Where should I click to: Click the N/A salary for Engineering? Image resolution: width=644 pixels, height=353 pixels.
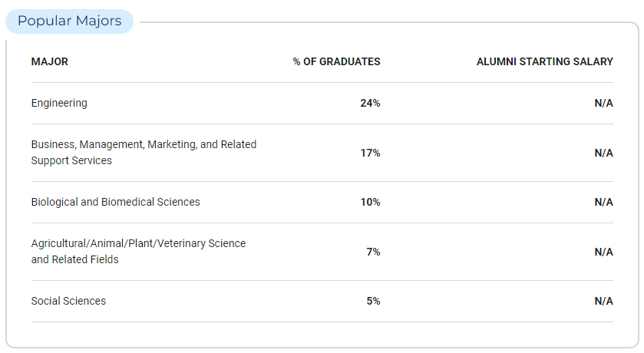[x=604, y=103]
